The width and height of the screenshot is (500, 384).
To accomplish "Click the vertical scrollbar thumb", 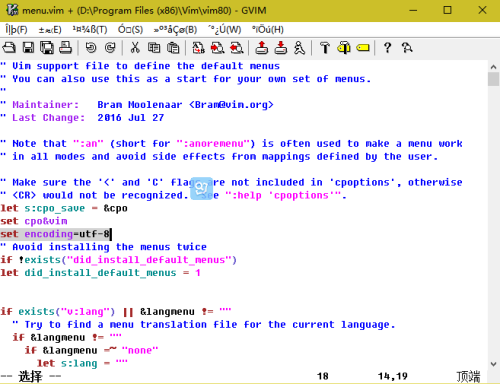I will tap(493, 79).
